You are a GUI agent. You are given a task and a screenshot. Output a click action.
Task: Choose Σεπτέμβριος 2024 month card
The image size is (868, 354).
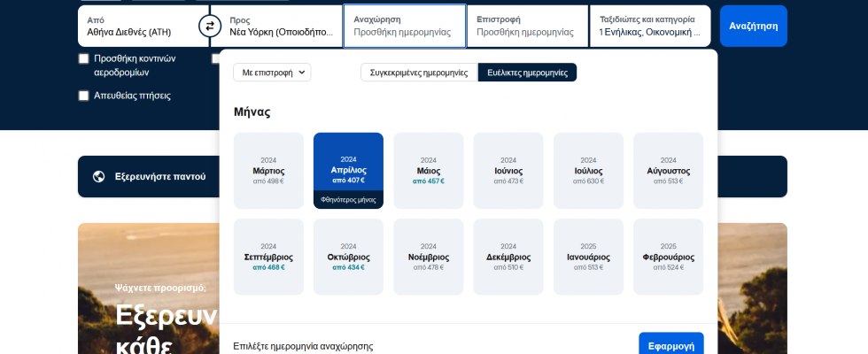[268, 258]
